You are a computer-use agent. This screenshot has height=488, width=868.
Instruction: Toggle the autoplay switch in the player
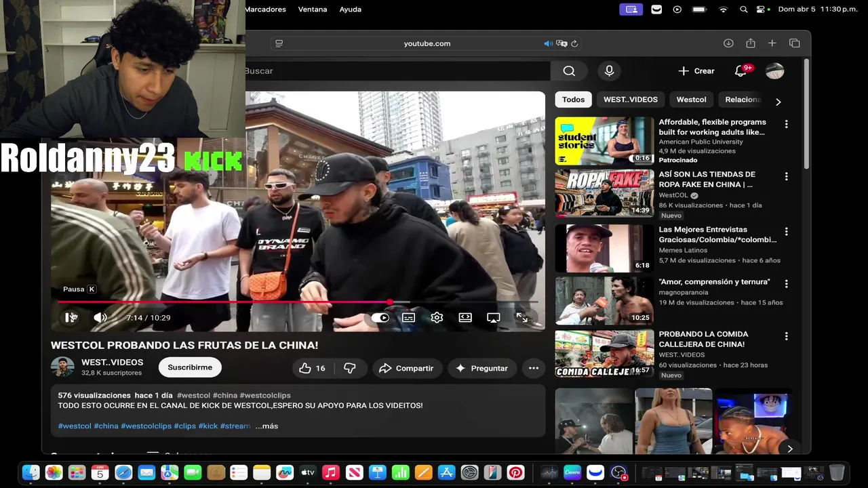click(x=380, y=317)
